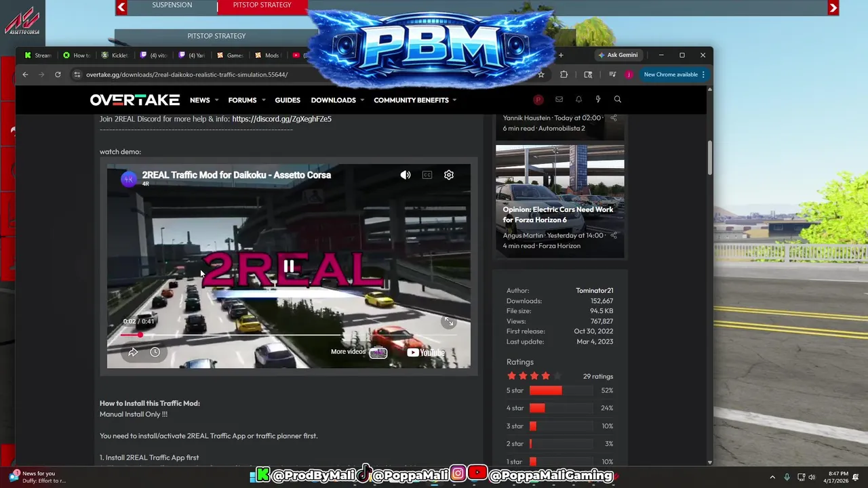Open the taskbar volume icon
The width and height of the screenshot is (868, 488).
click(812, 477)
